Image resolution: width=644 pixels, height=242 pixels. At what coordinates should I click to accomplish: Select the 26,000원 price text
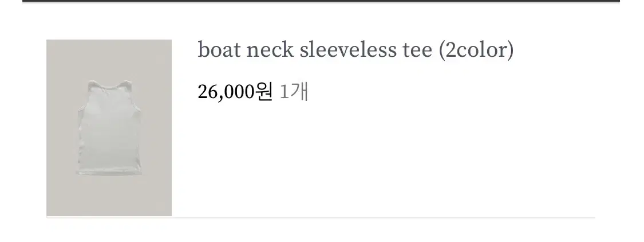pos(235,92)
